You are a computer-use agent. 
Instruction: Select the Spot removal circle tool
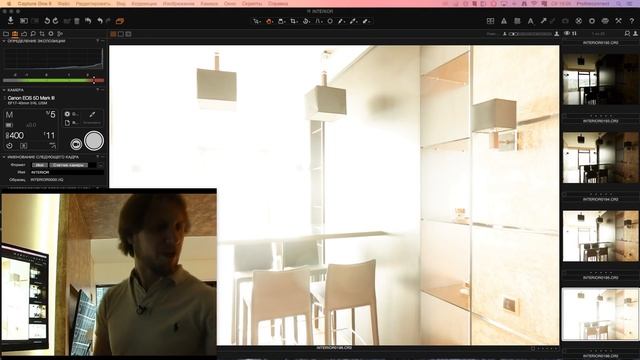pos(330,21)
